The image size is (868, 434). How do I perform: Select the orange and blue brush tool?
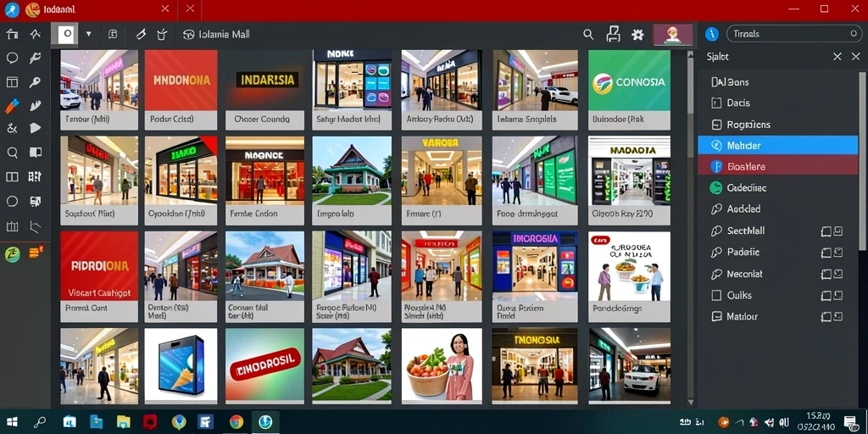[12, 105]
